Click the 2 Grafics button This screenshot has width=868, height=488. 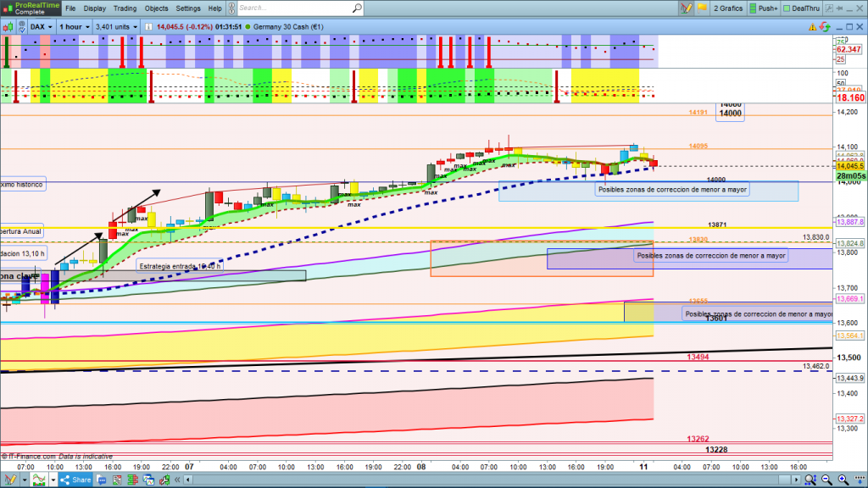[x=727, y=8]
